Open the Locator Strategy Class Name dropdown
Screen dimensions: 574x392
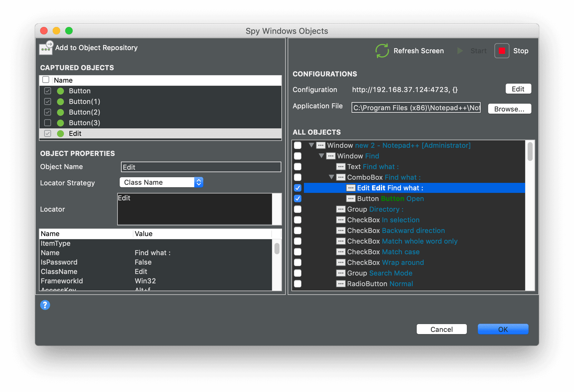pos(161,182)
